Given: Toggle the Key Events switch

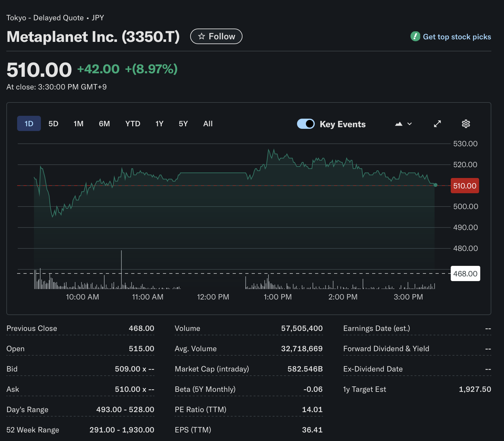Looking at the screenshot, I should pyautogui.click(x=306, y=124).
